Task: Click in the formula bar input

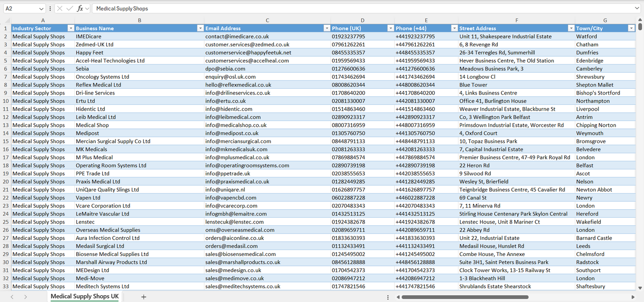Action: tap(365, 8)
